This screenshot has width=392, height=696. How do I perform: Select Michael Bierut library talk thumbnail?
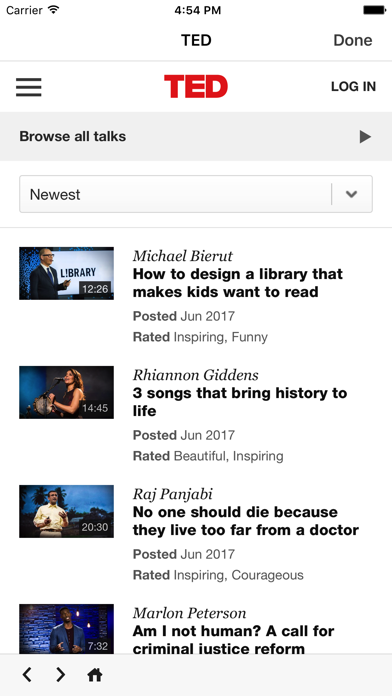coord(66,273)
